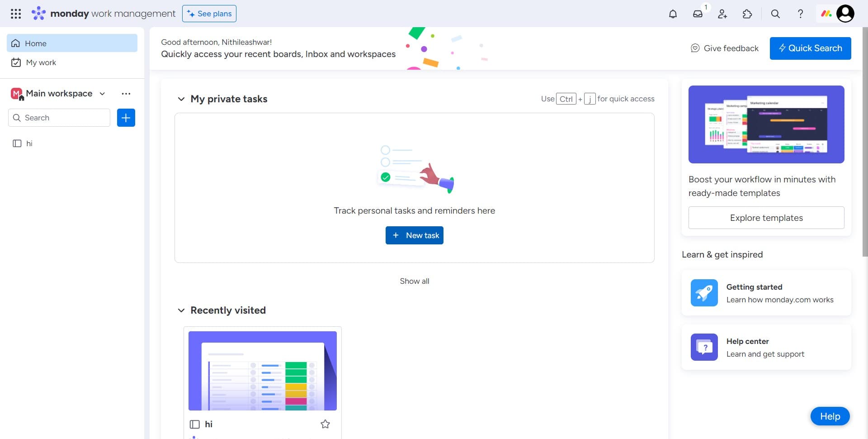
Task: Open the notifications bell
Action: (x=673, y=14)
